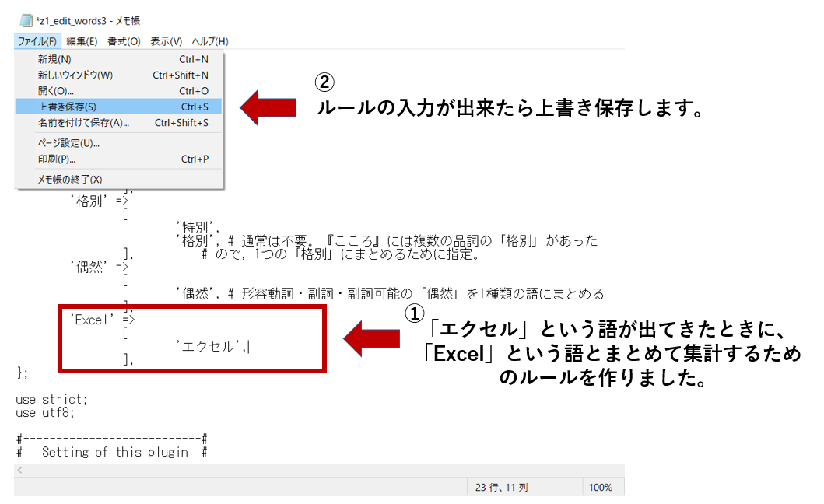Click the 23 行、11 列 position indicator
The width and height of the screenshot is (824, 504).
(x=501, y=485)
